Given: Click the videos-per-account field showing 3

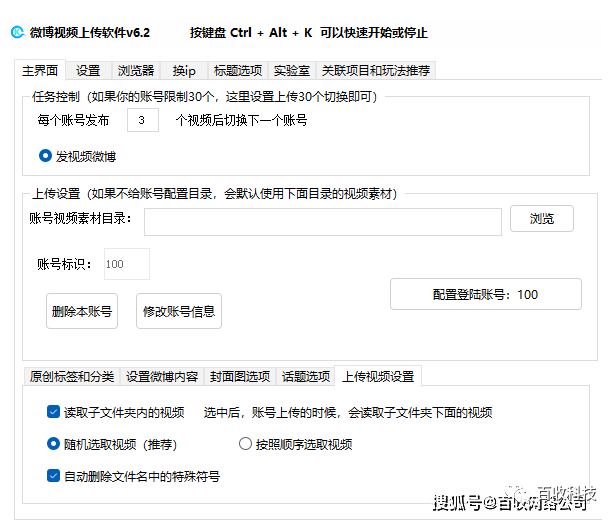Looking at the screenshot, I should pos(143,120).
